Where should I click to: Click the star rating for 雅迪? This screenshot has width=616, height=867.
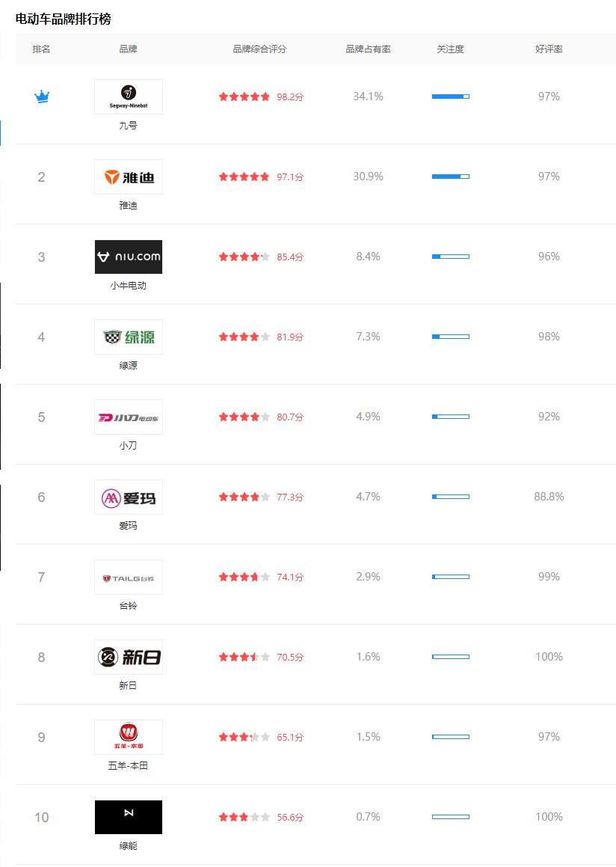[244, 177]
